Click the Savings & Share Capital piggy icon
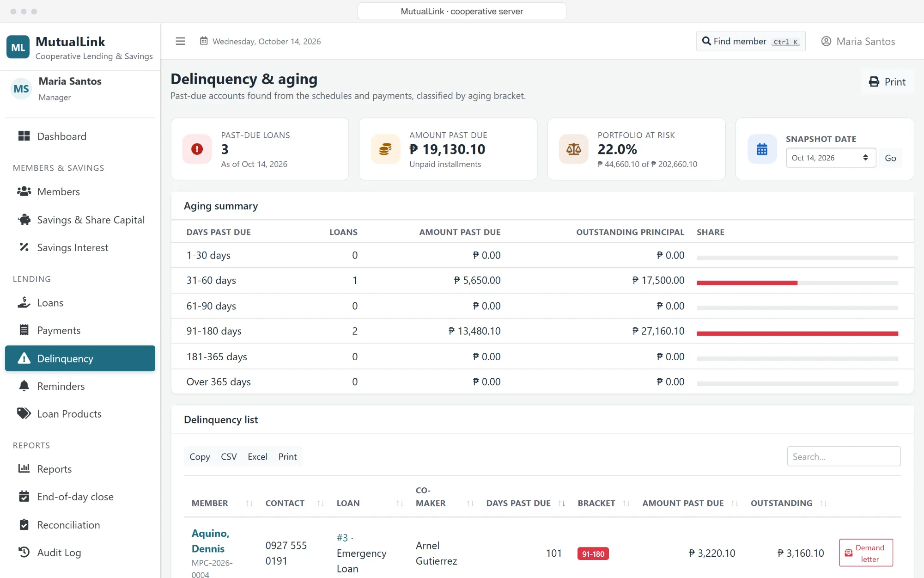 [x=24, y=220]
